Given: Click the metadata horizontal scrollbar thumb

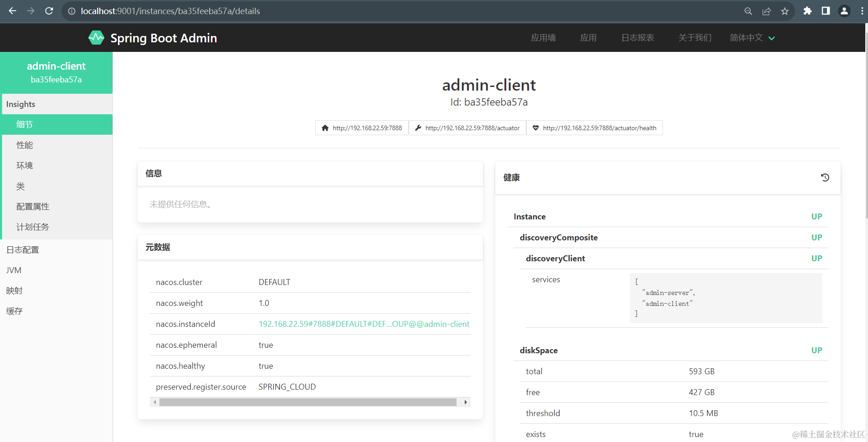Looking at the screenshot, I should coord(308,402).
